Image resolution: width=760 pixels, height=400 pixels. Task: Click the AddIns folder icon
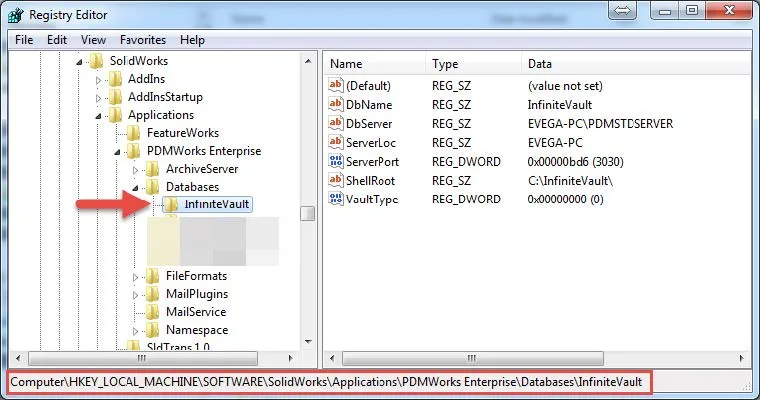coord(115,79)
